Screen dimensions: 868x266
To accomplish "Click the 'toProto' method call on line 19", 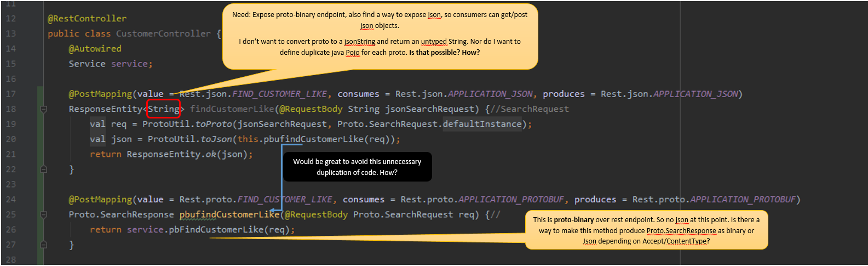I will point(214,124).
